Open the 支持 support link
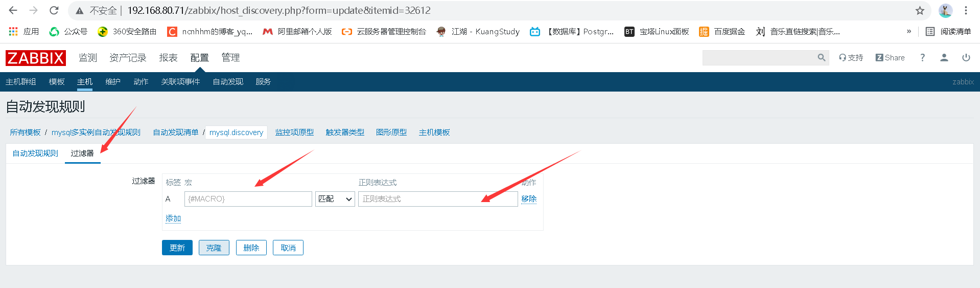This screenshot has width=980, height=288. click(x=851, y=58)
